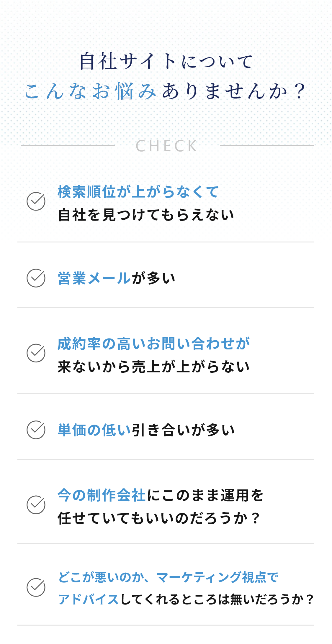Click the checkmark icon beside 営業メールが多い
The height and width of the screenshot is (644, 332).
[36, 278]
